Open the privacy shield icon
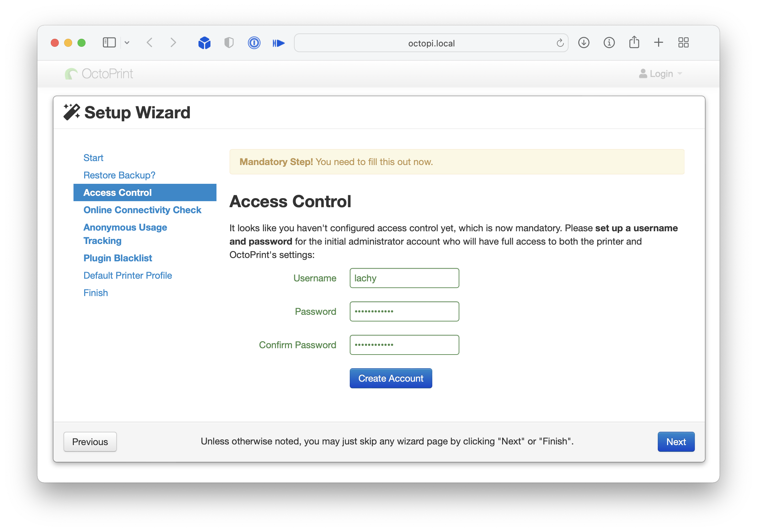 [x=229, y=43]
